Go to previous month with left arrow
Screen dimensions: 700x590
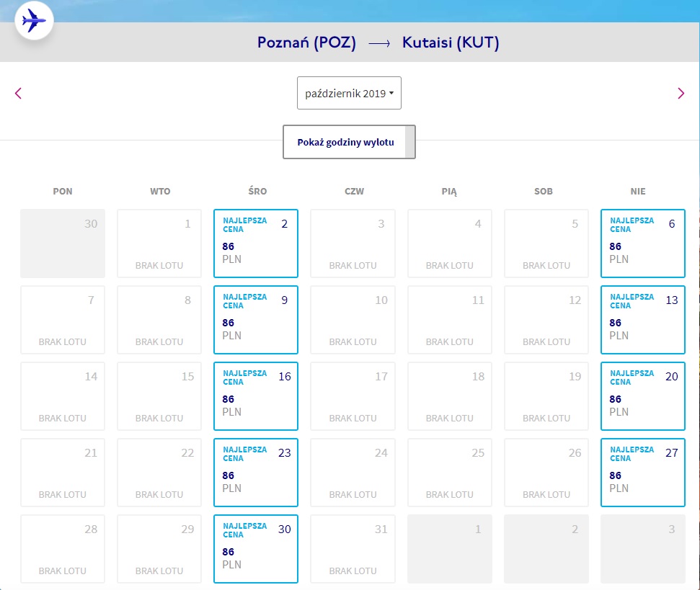[18, 93]
